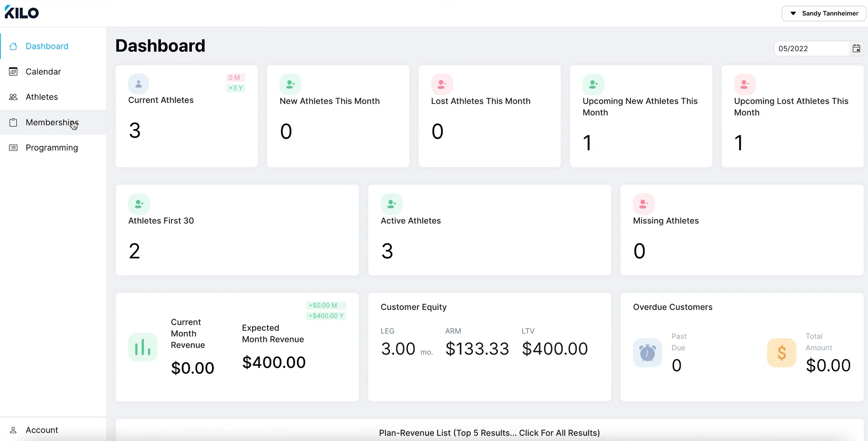The width and height of the screenshot is (868, 441).
Task: Click the Lost Athletes This Month card
Action: click(489, 116)
